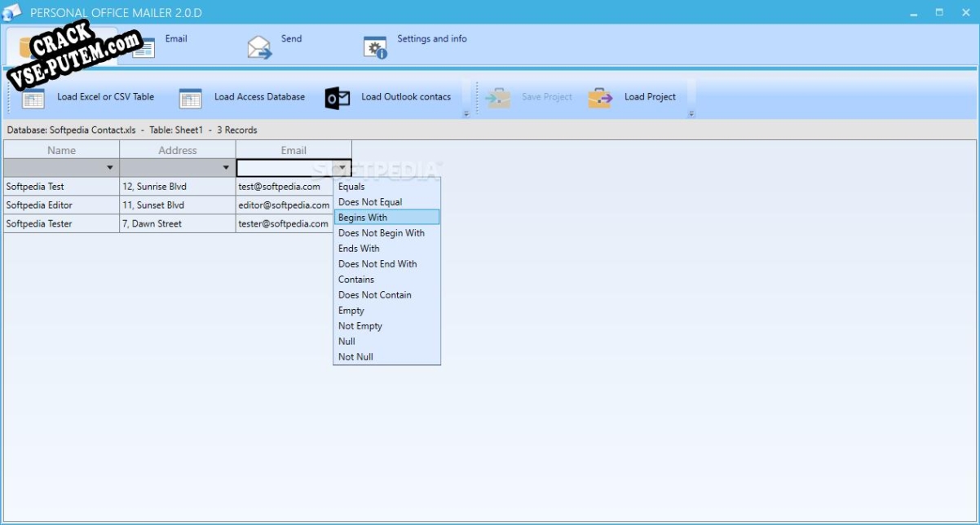The height and width of the screenshot is (525, 980).
Task: Pick Empty filter option
Action: 387,311
